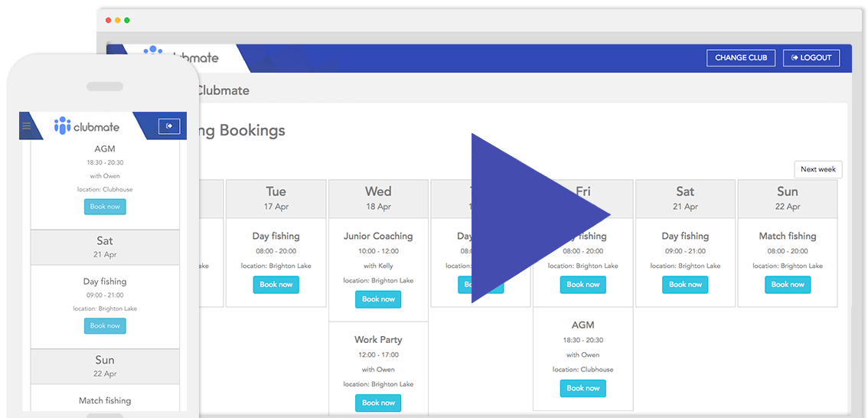Screen dimensions: 868x418
Task: Book Friday's Day fishing session
Action: 583,285
